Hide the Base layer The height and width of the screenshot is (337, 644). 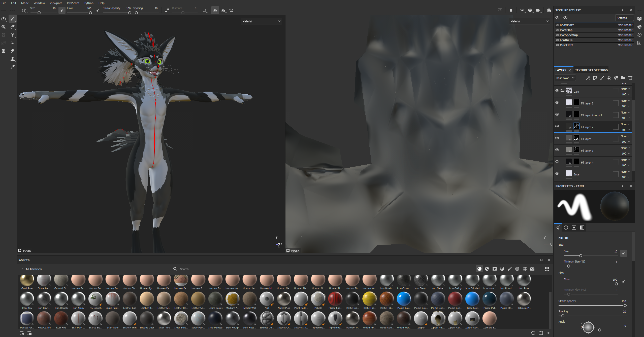tap(557, 173)
